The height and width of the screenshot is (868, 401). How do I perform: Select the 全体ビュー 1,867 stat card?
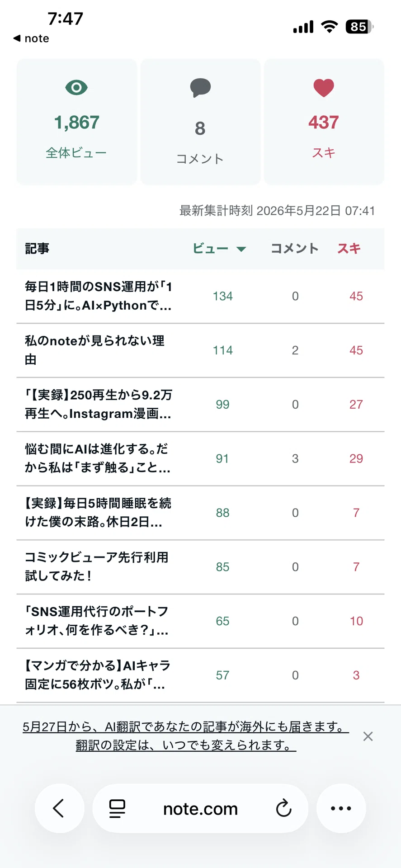77,122
